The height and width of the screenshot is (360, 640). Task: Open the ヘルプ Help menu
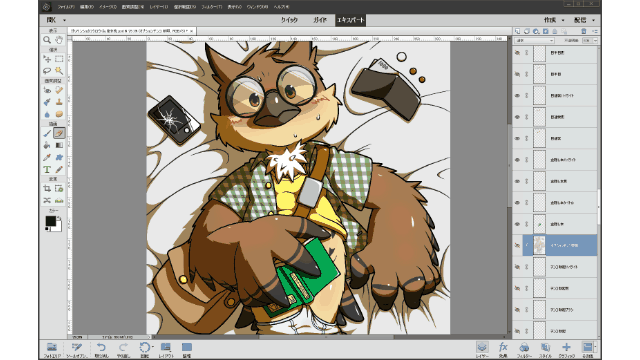tap(282, 7)
